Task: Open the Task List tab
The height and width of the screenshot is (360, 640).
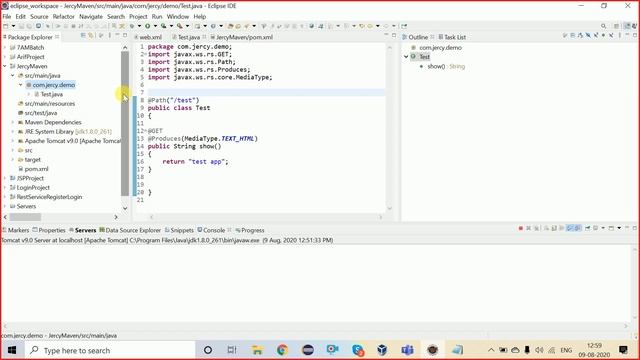Action: [x=452, y=37]
